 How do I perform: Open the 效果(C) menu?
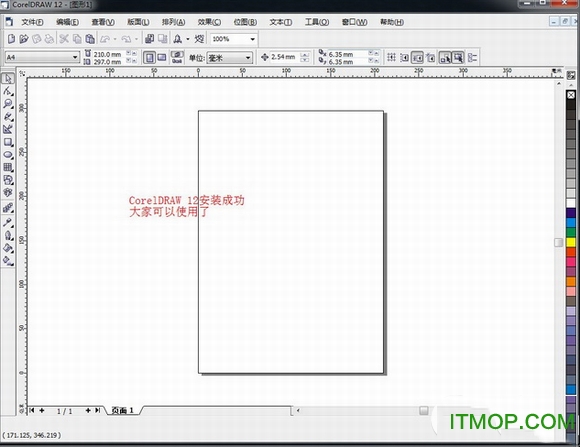click(x=209, y=22)
